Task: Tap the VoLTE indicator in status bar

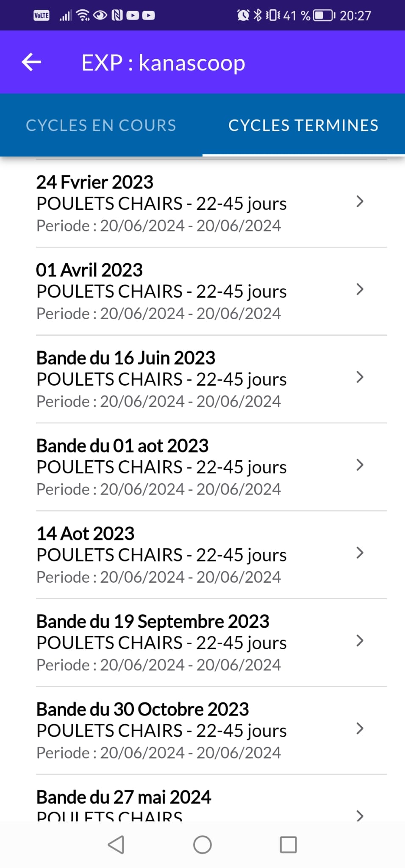Action: (x=42, y=16)
